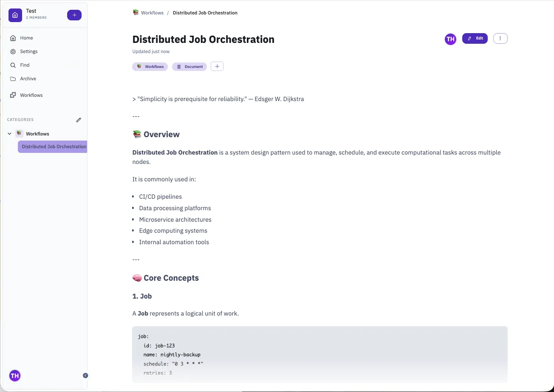Click the TH avatar in the document header
Screen dimensions: 554x392
pos(450,38)
